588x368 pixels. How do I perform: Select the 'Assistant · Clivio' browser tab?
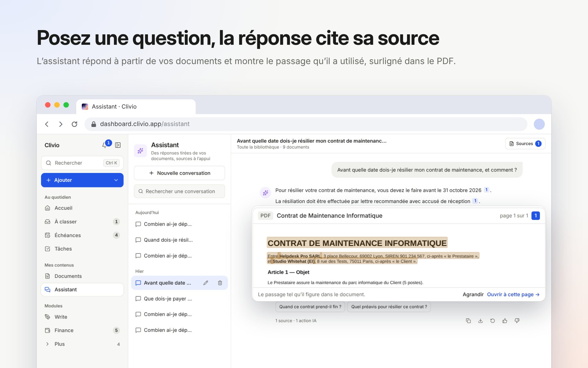click(136, 107)
